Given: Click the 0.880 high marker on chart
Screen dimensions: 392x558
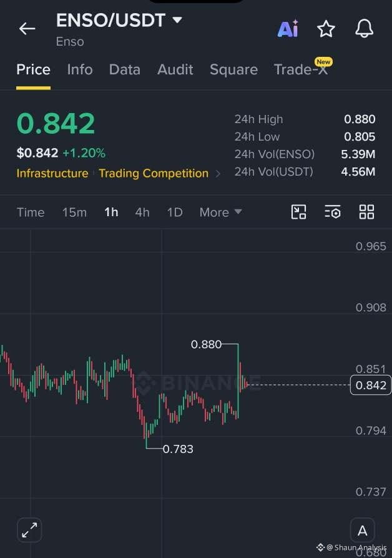Looking at the screenshot, I should click(206, 344).
